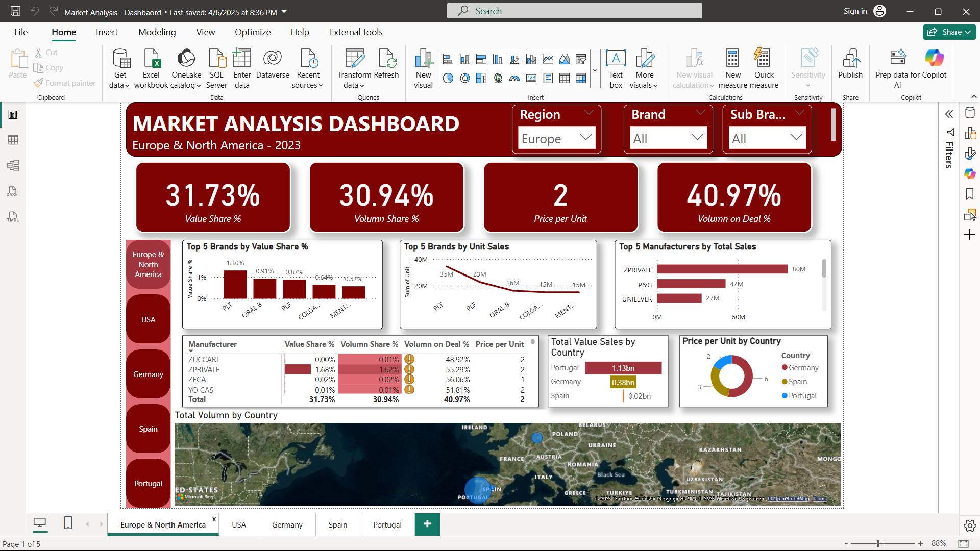
Task: Select pie chart visual in gallery
Action: coord(448,78)
